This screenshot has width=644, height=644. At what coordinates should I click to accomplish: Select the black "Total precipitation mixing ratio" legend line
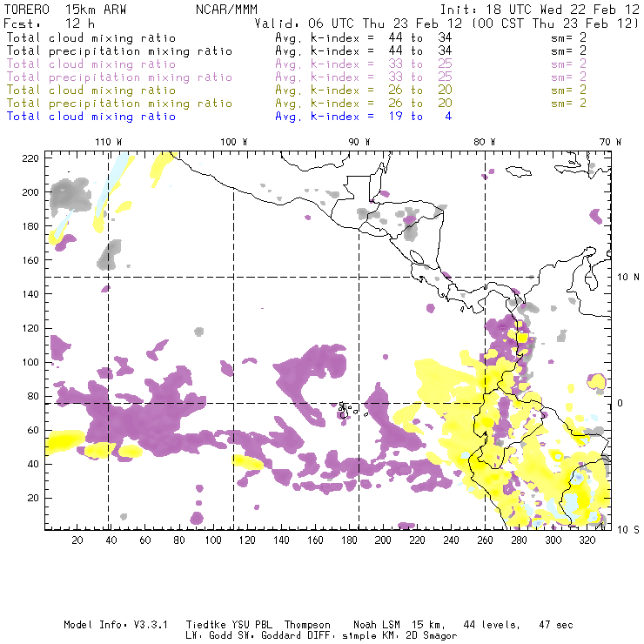coord(119,51)
